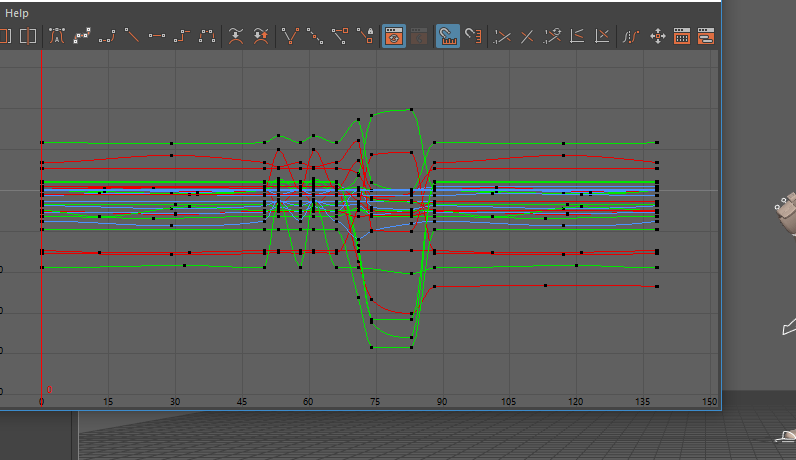Disable stacked curve display
This screenshot has width=796, height=460.
click(602, 36)
